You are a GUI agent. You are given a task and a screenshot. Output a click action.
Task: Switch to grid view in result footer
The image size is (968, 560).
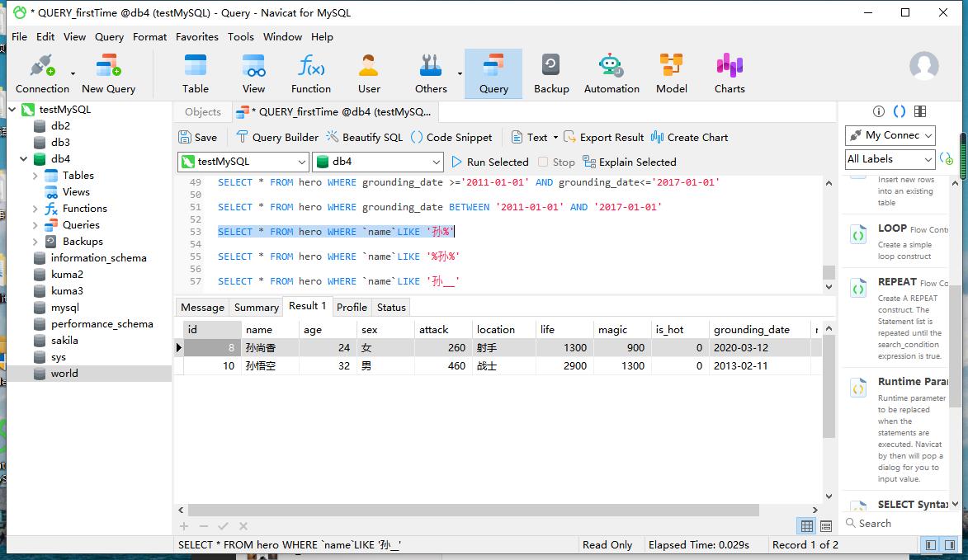pos(807,525)
